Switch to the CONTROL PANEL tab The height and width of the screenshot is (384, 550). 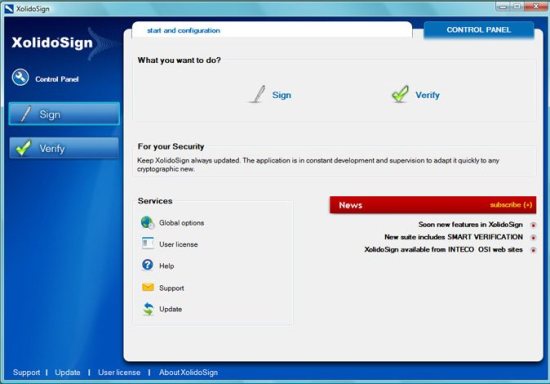[478, 30]
